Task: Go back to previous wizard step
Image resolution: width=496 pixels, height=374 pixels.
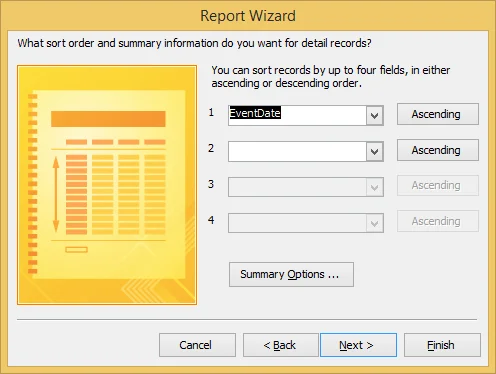Action: pos(281,345)
